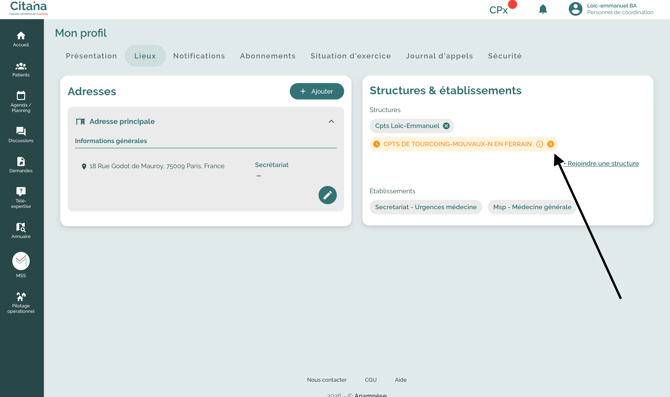Edit the main address with pencil icon
Screen dimensions: 670x397
point(327,195)
